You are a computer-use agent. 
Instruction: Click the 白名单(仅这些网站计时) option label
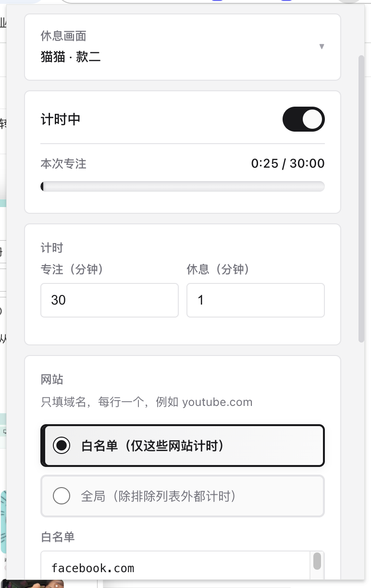(153, 446)
